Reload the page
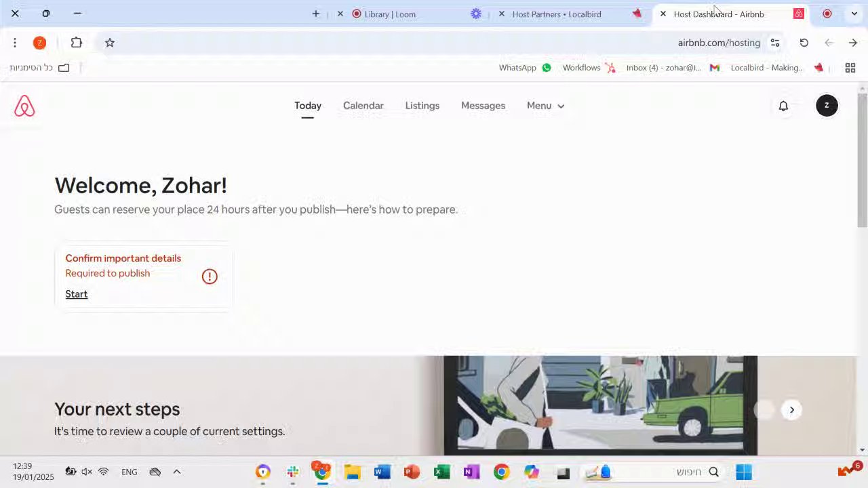Viewport: 868px width, 488px height. coord(804,43)
